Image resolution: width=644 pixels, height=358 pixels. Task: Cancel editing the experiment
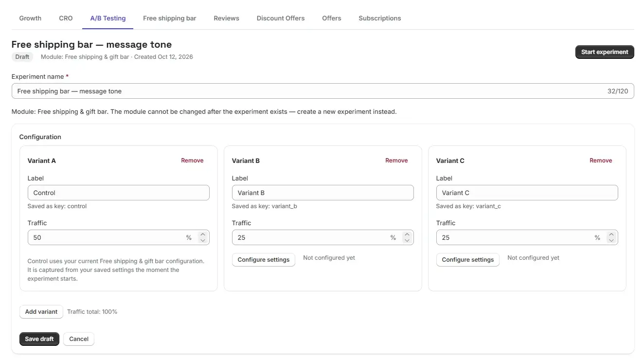79,339
